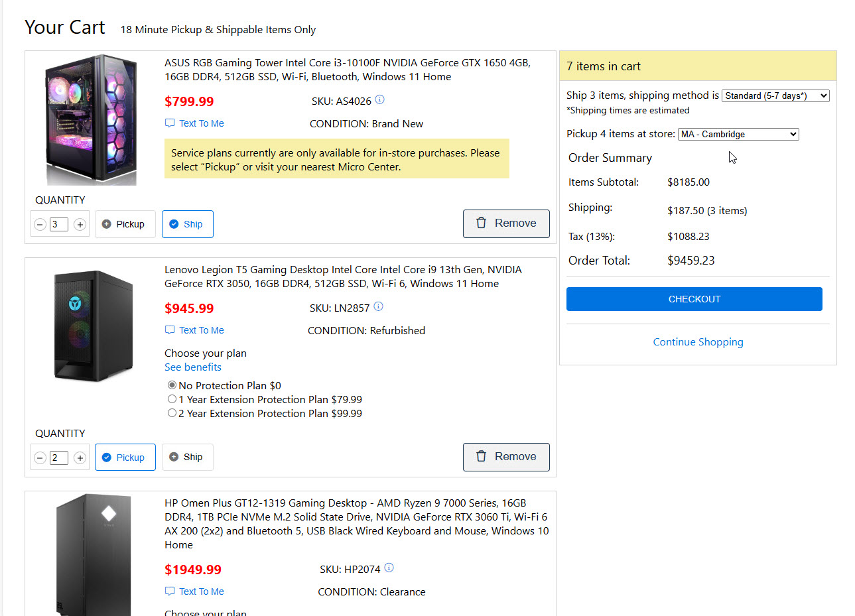Open the shipping method dropdown
This screenshot has height=616, width=855.
coord(775,95)
